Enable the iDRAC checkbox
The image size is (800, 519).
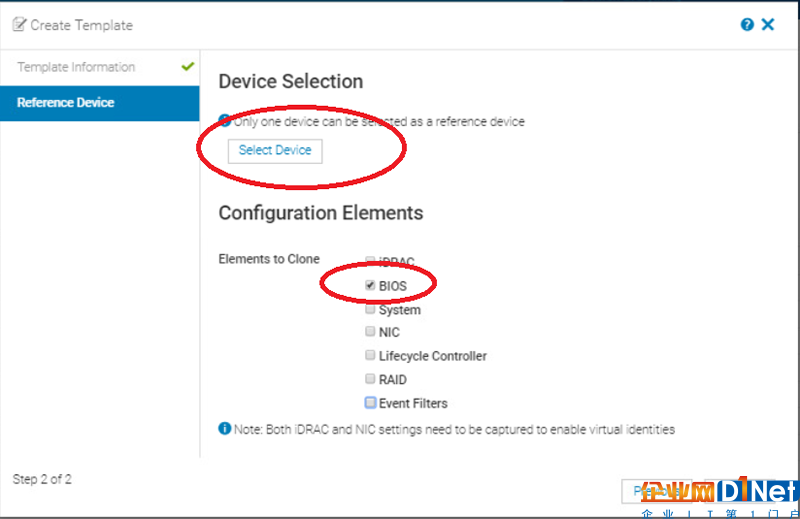[370, 261]
